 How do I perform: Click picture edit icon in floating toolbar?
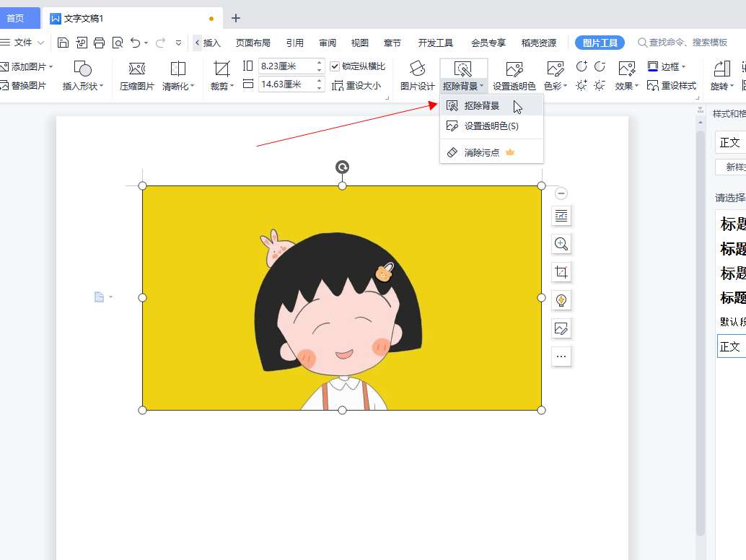pos(561,328)
